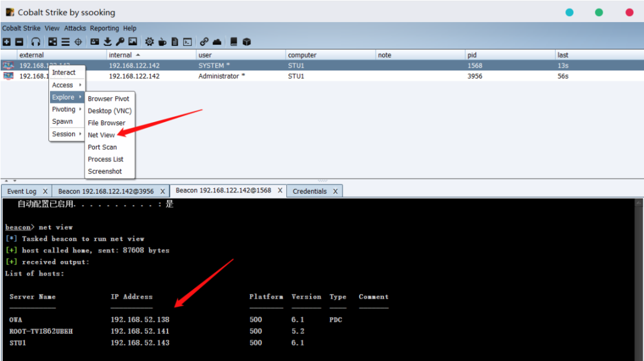Click the beacon console vertical scrollbar
The width and height of the screenshot is (644, 361).
tap(639, 279)
